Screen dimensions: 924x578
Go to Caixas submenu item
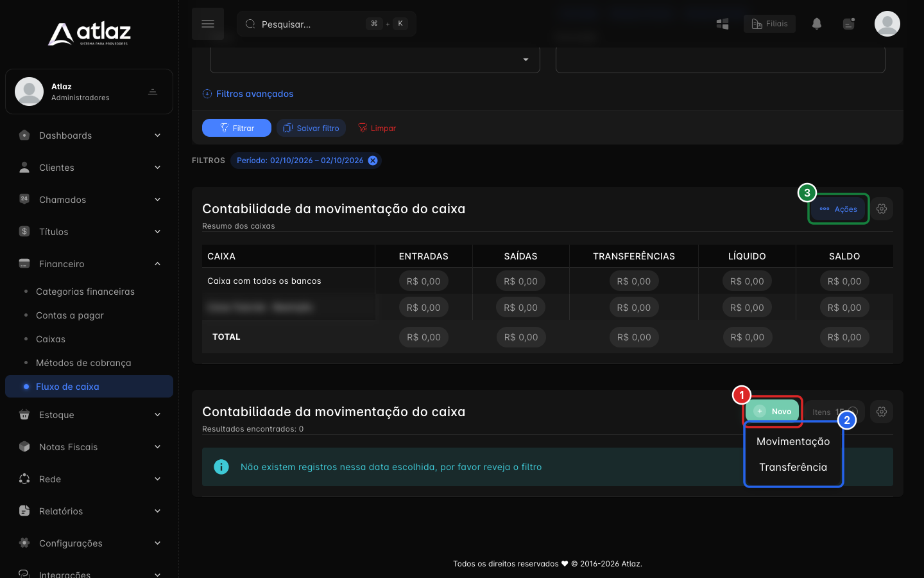point(51,339)
